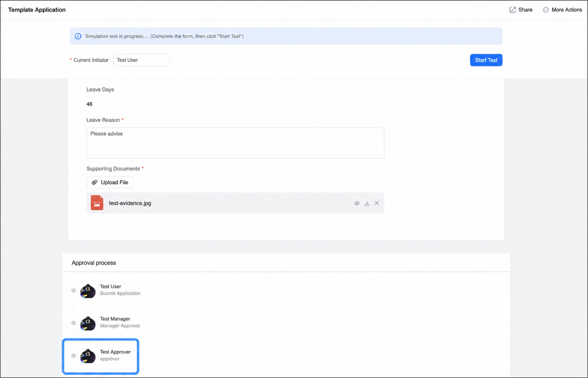Click Test Approver's avatar icon

[x=88, y=356]
